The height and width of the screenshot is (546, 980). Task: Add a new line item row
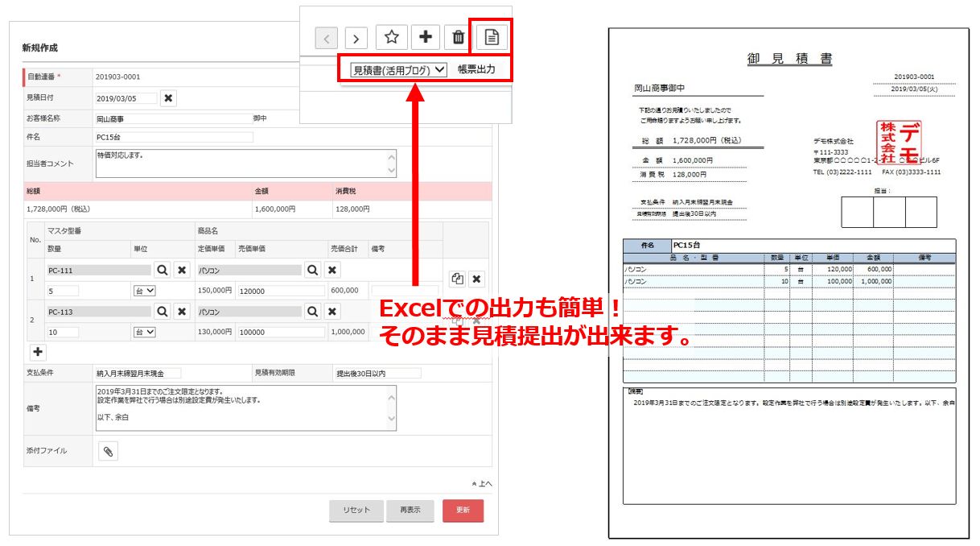click(x=38, y=352)
